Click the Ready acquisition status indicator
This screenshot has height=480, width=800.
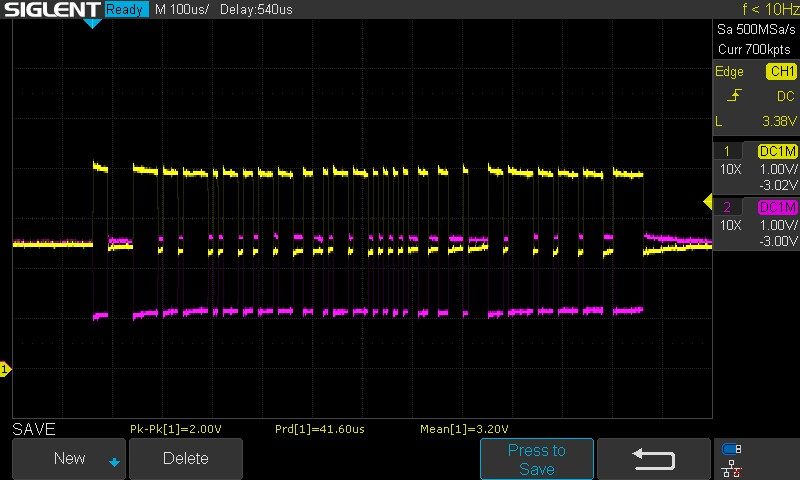[x=126, y=9]
